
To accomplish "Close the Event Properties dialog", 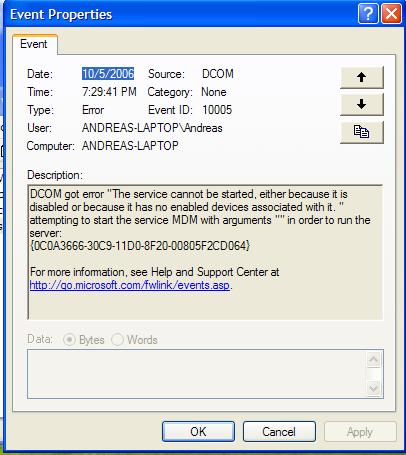I will coord(391,14).
